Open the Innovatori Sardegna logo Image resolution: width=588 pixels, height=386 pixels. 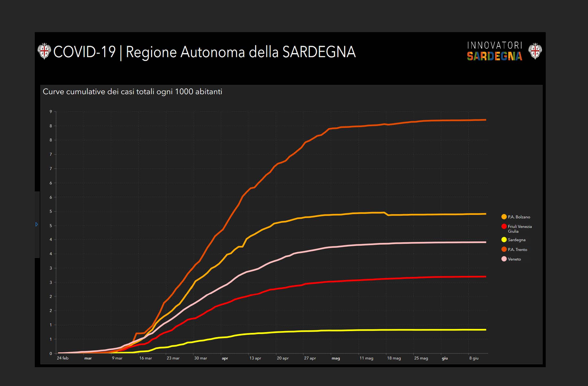click(495, 51)
